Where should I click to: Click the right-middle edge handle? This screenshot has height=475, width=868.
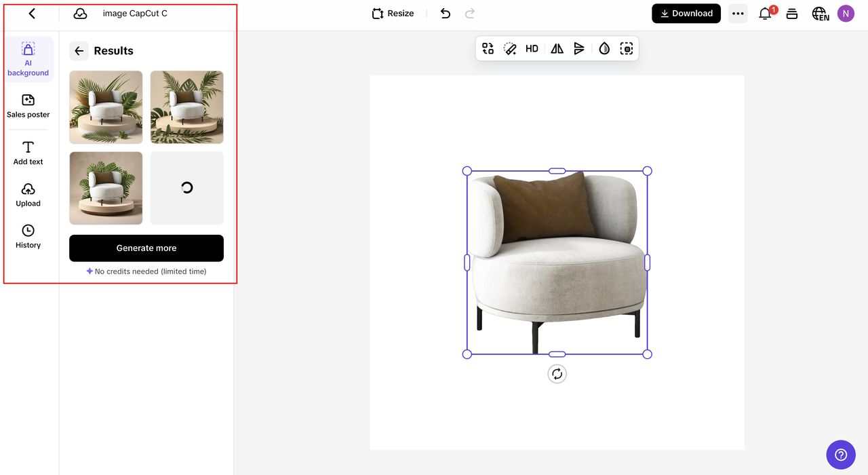[x=647, y=263]
